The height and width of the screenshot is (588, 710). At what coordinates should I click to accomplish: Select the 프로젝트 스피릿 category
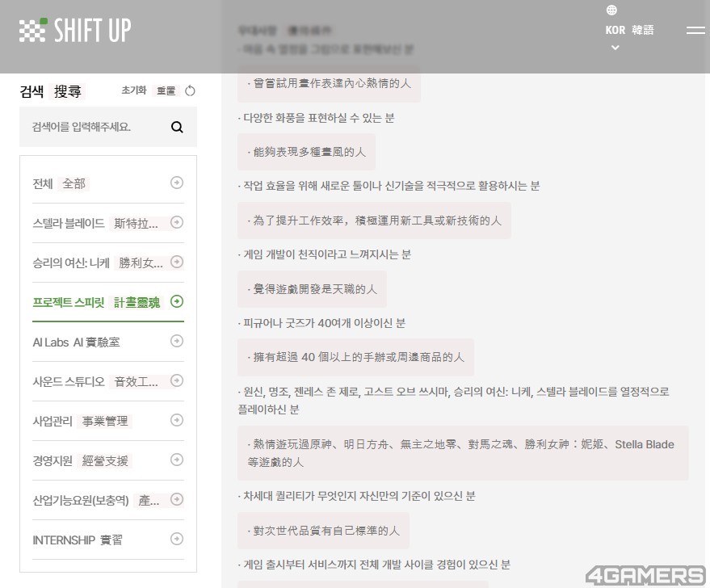pos(107,302)
